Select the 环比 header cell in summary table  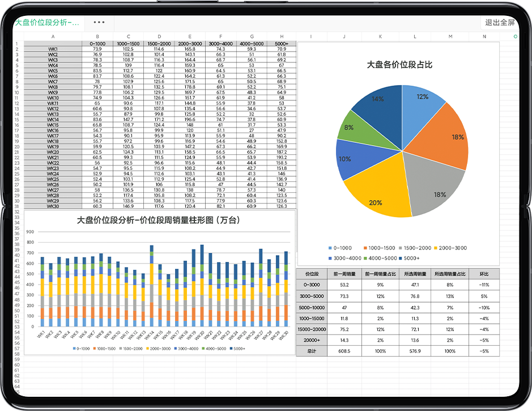tap(484, 274)
